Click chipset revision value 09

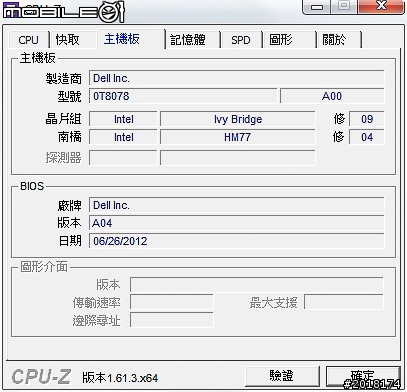click(x=367, y=119)
